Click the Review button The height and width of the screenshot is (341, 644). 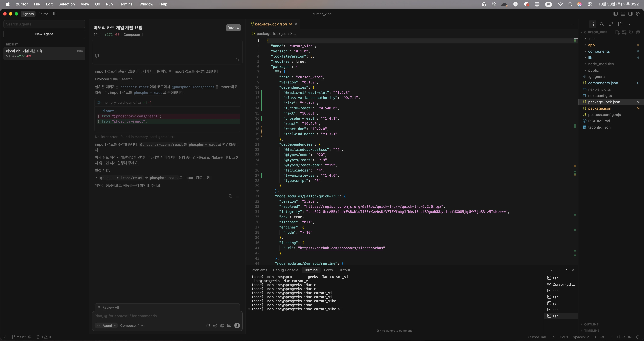pos(233,28)
